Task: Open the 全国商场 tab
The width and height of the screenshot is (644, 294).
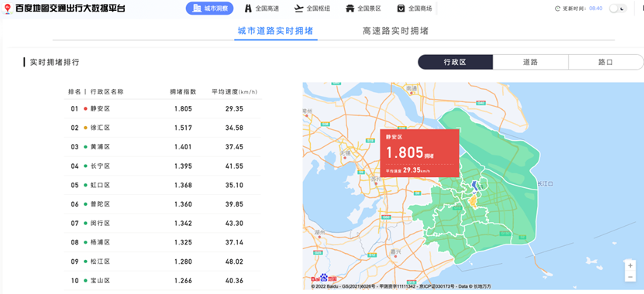Action: coord(415,9)
